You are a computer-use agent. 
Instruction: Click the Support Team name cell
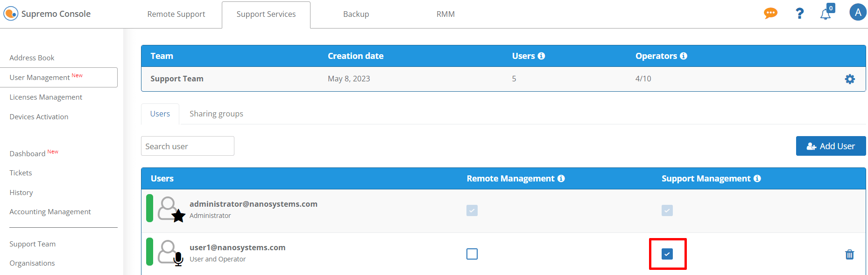point(177,79)
